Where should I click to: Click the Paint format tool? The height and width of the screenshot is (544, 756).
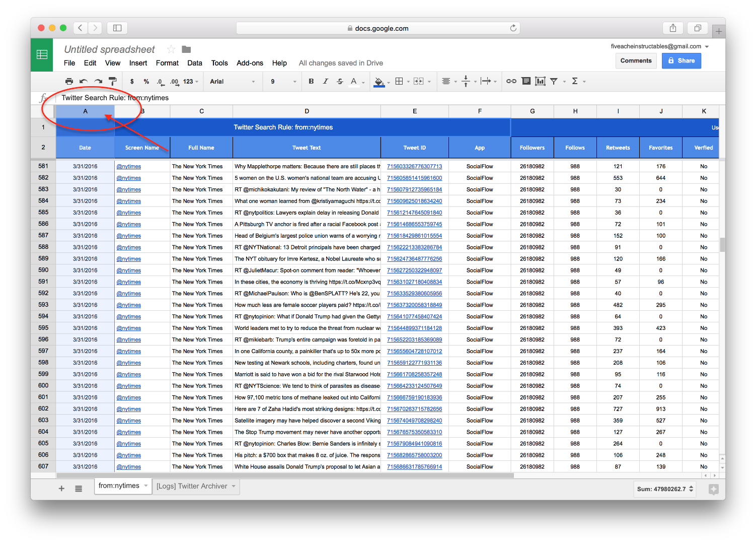coord(112,81)
